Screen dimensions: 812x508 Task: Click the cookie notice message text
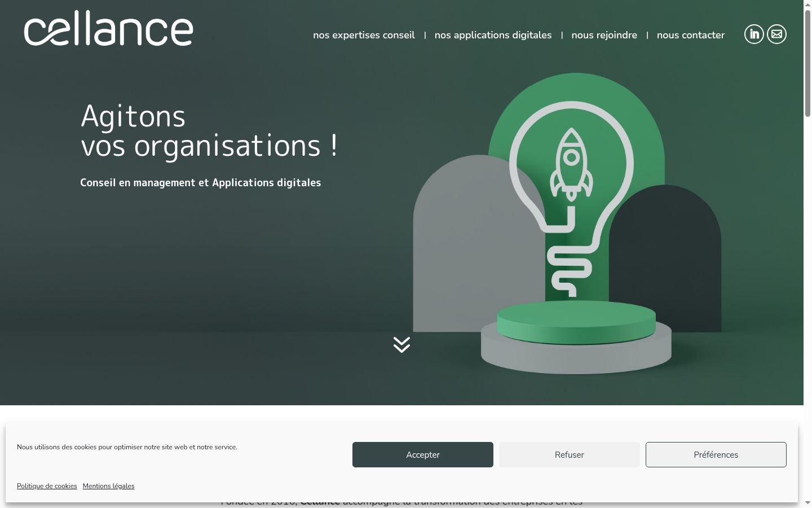pyautogui.click(x=127, y=447)
